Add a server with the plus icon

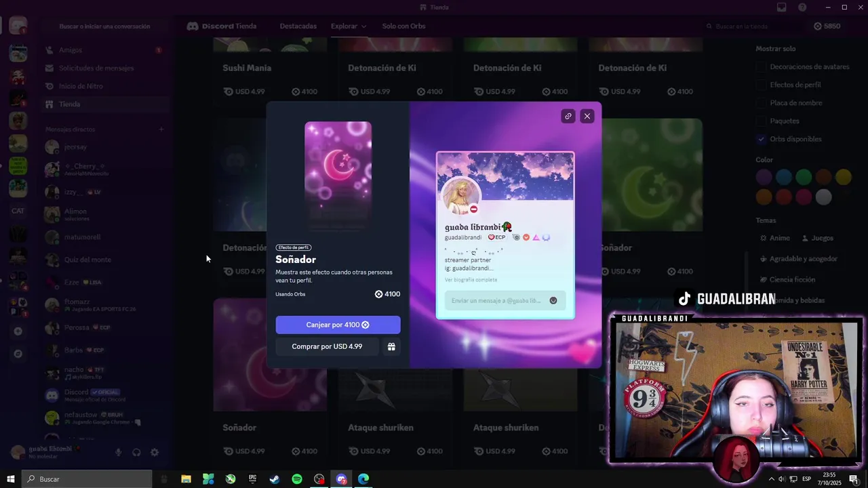pyautogui.click(x=18, y=331)
